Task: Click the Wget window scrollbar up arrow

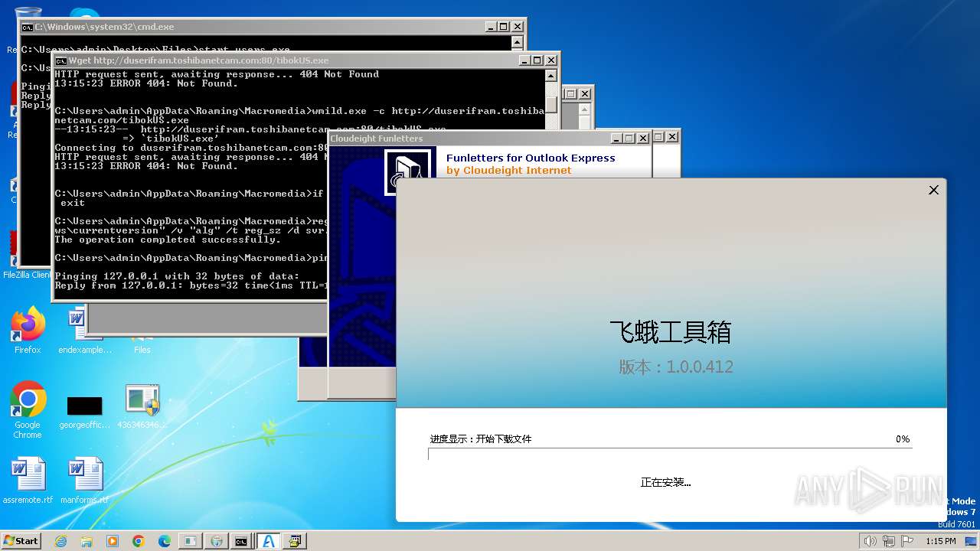Action: (551, 75)
